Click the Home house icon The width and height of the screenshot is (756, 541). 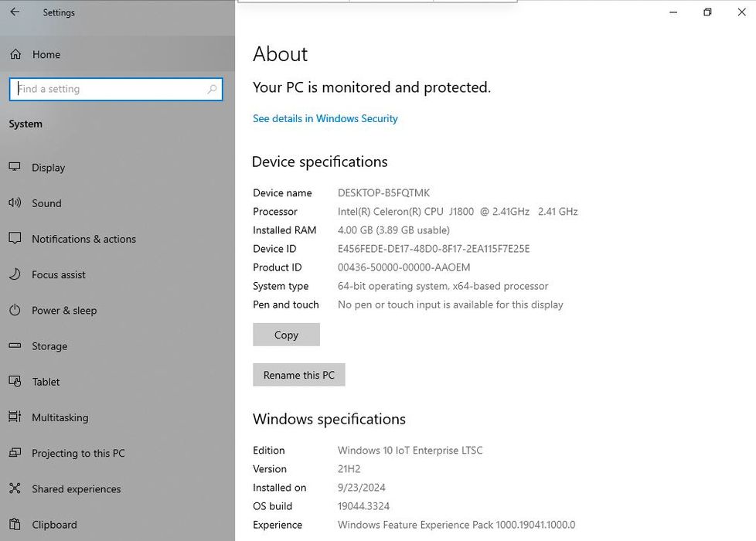tap(15, 54)
